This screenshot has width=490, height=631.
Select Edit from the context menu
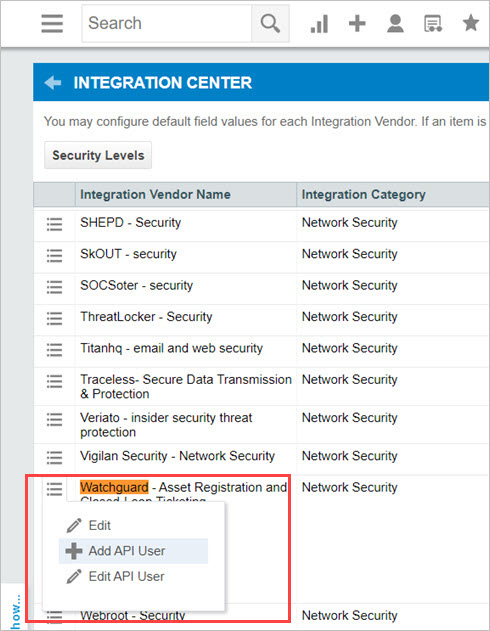pos(134,526)
